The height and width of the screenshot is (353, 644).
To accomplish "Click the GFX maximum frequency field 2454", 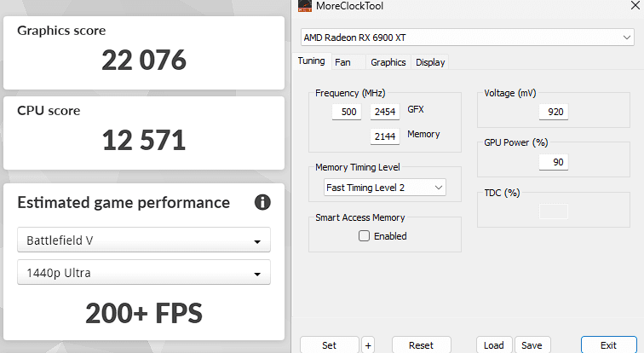I will pyautogui.click(x=385, y=112).
